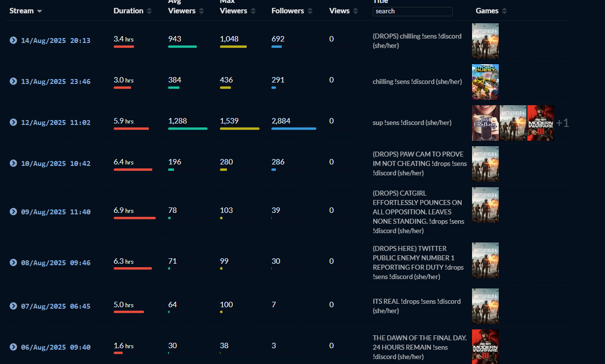Click Just Chatting thumbnail on 12/Aug stream
Screen dimensions: 605x364
485,123
